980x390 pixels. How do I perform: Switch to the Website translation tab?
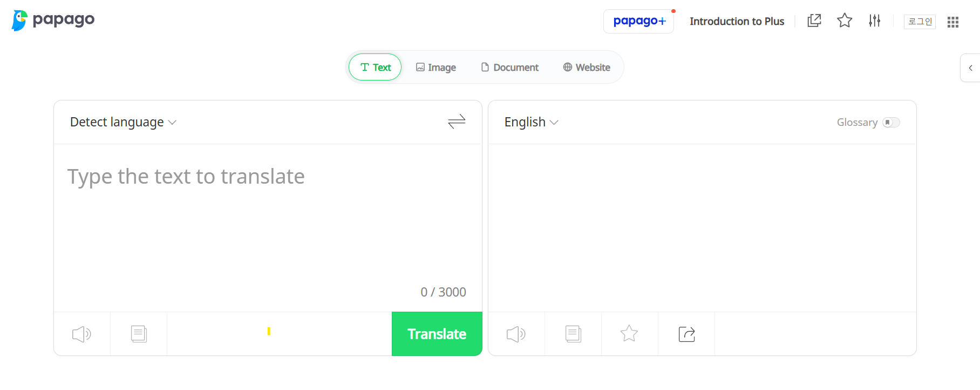586,67
